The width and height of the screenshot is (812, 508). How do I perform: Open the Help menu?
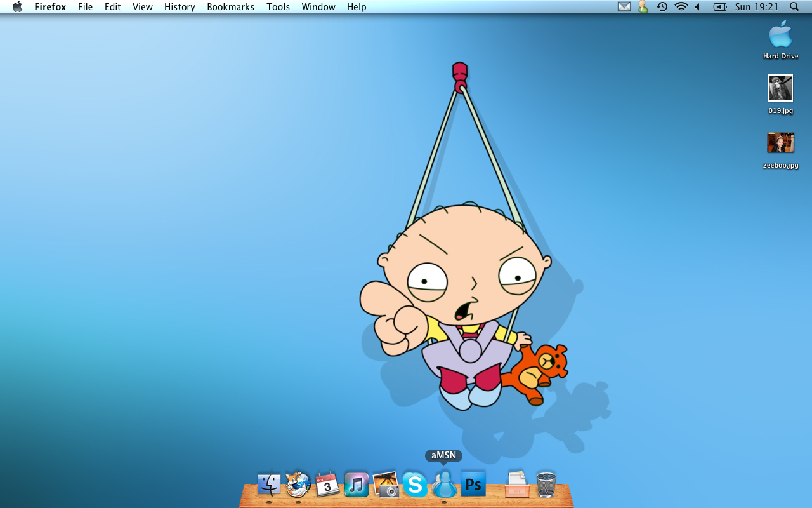pos(357,7)
